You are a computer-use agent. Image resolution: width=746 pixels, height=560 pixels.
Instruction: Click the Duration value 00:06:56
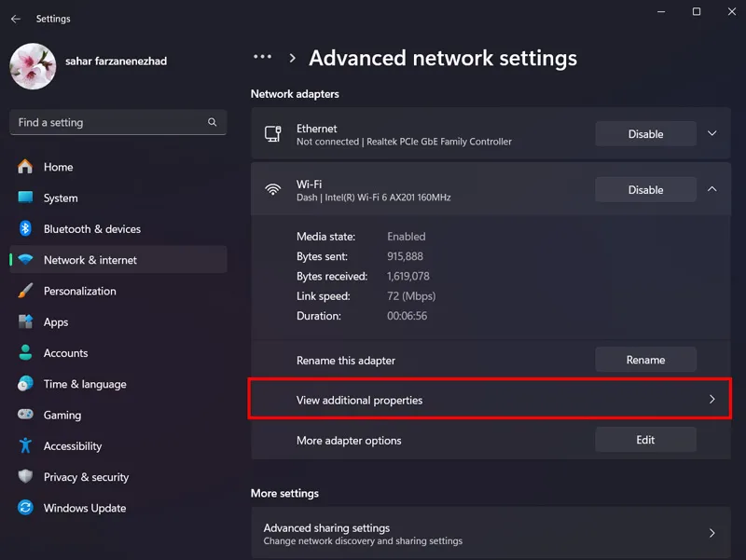click(408, 316)
